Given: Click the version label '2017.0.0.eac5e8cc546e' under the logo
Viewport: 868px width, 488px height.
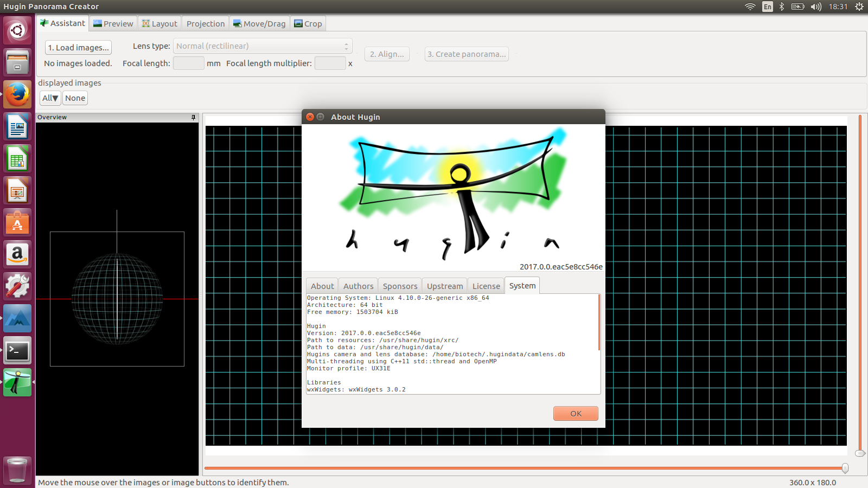Looking at the screenshot, I should [561, 266].
